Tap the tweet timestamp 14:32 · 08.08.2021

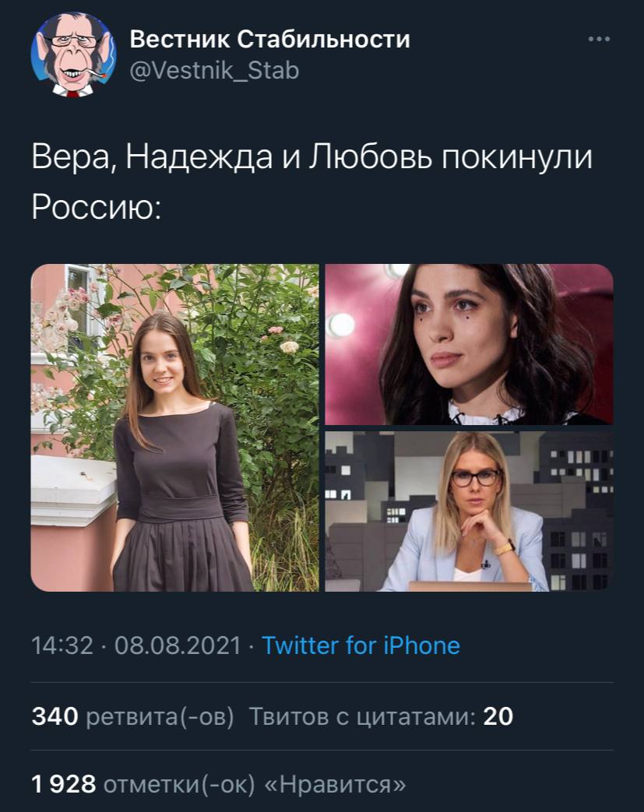pos(136,645)
